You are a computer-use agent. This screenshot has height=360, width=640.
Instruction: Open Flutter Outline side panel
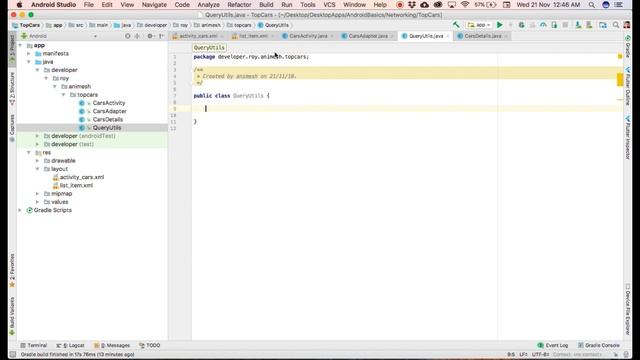tap(628, 86)
